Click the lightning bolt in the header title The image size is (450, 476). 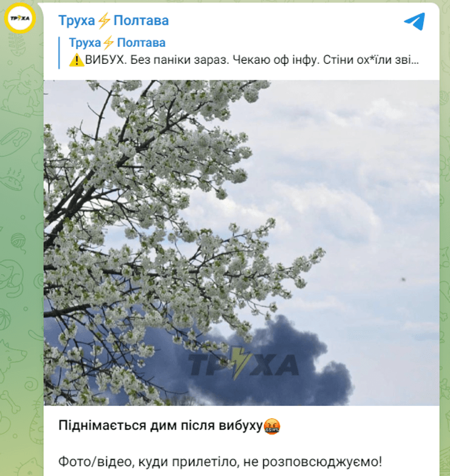pos(104,21)
